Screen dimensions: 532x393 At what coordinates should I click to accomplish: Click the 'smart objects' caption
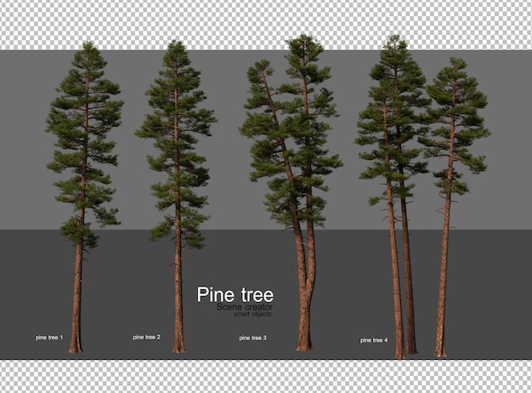coord(252,314)
